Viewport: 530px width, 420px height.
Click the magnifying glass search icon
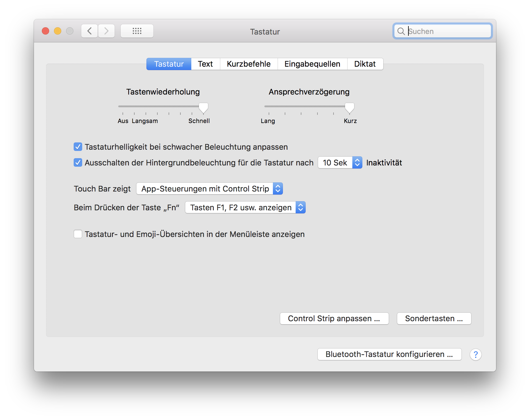pos(401,31)
